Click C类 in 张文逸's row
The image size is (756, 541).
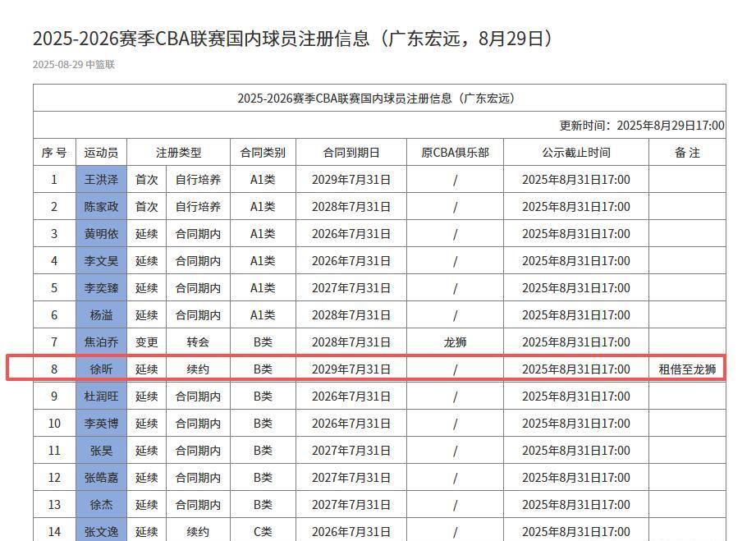coord(263,531)
